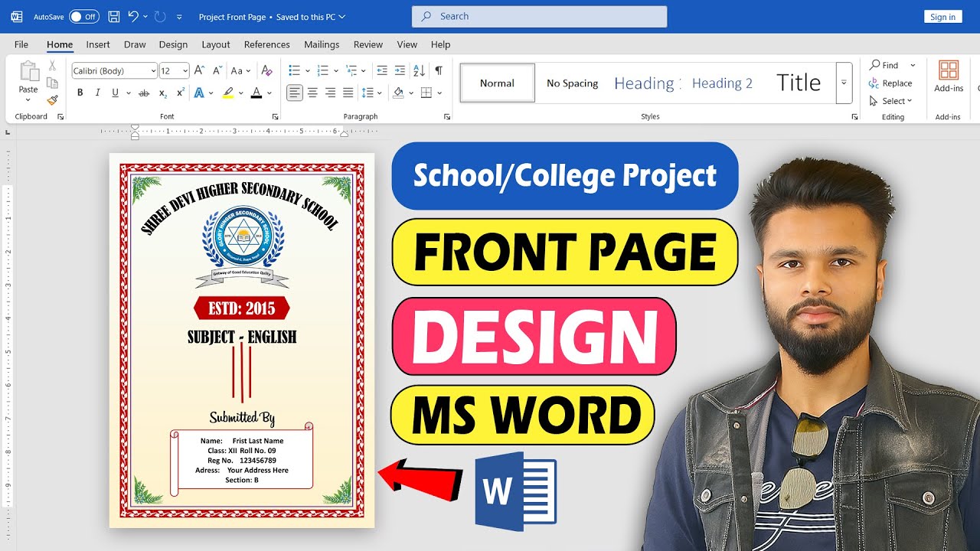Decrease paragraph indent

(382, 70)
